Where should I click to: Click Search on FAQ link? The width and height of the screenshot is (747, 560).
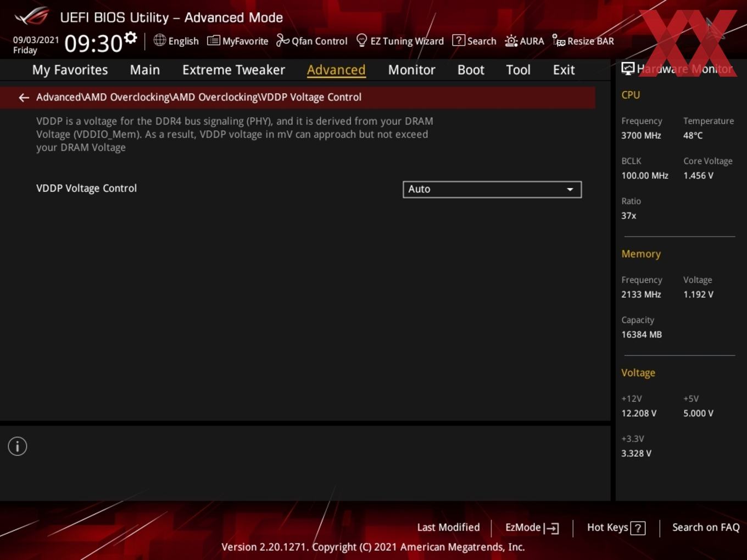coord(706,527)
